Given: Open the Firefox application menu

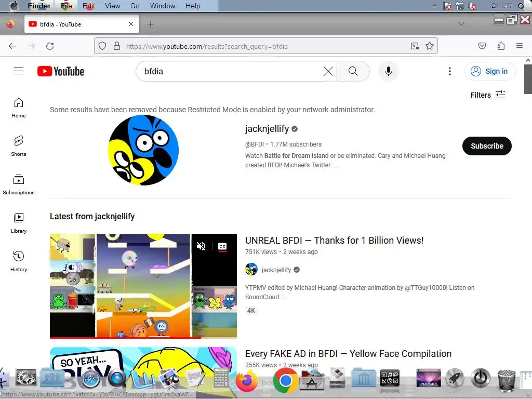Looking at the screenshot, I should [520, 46].
